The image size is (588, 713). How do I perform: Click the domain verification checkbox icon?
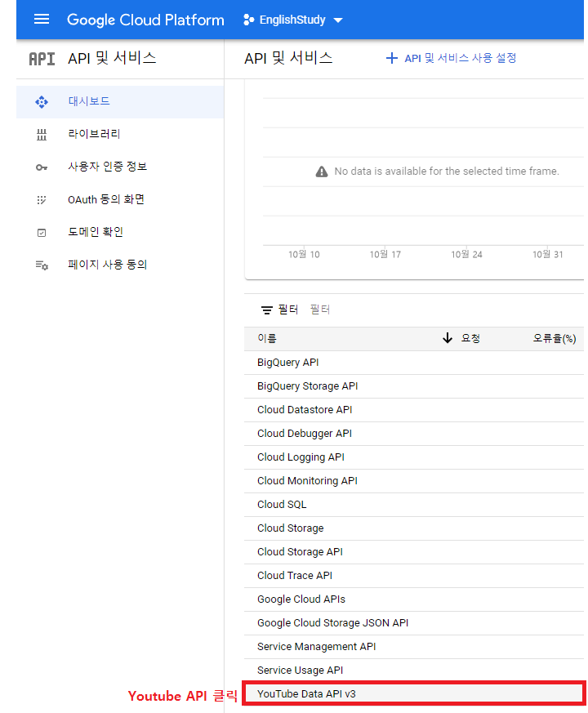[x=42, y=233]
